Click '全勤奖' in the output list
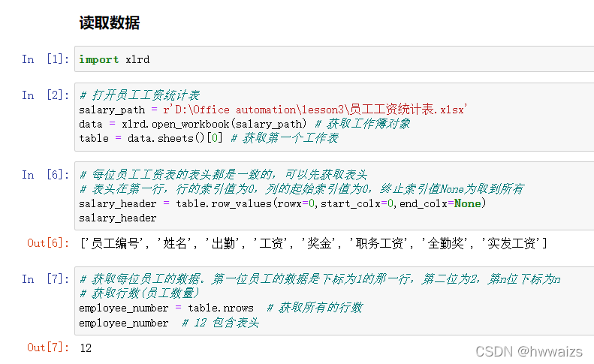The width and height of the screenshot is (594, 364). 445,243
